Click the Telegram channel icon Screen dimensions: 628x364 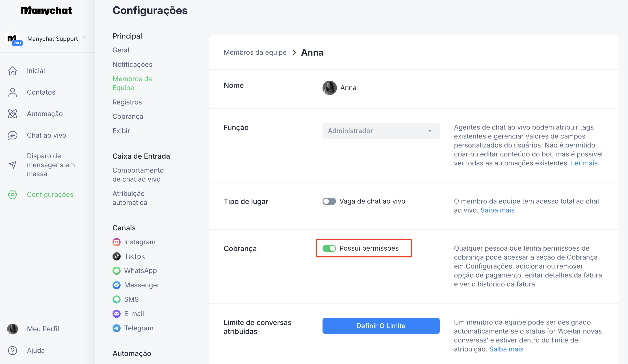[116, 328]
